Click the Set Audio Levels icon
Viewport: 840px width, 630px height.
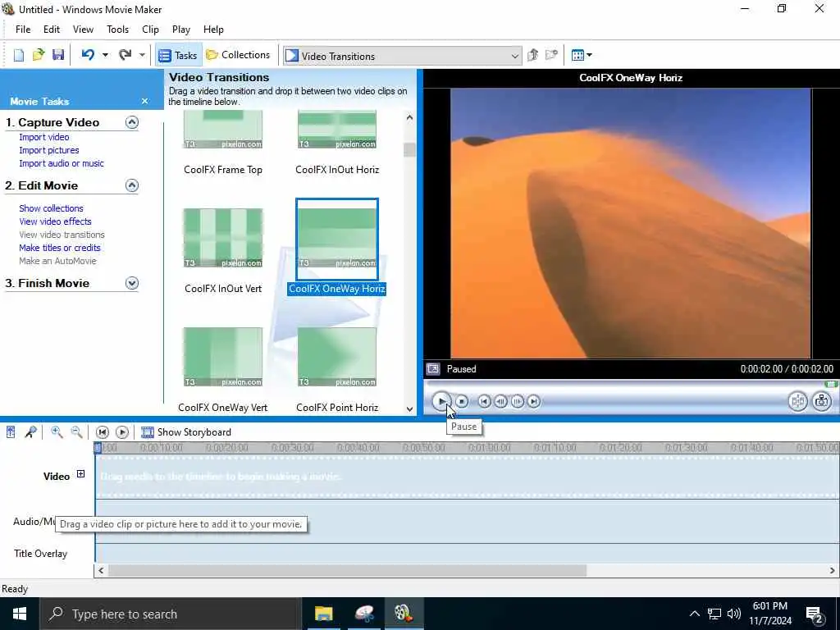point(11,431)
